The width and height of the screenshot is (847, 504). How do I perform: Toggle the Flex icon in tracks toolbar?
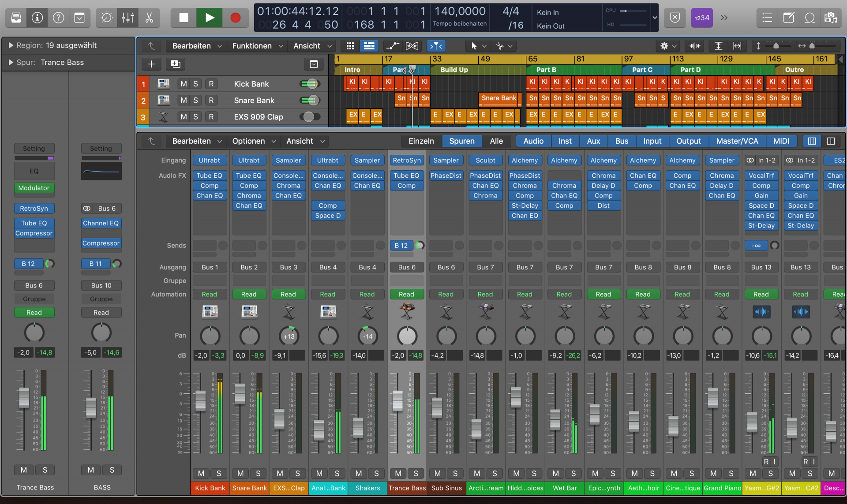(412, 46)
